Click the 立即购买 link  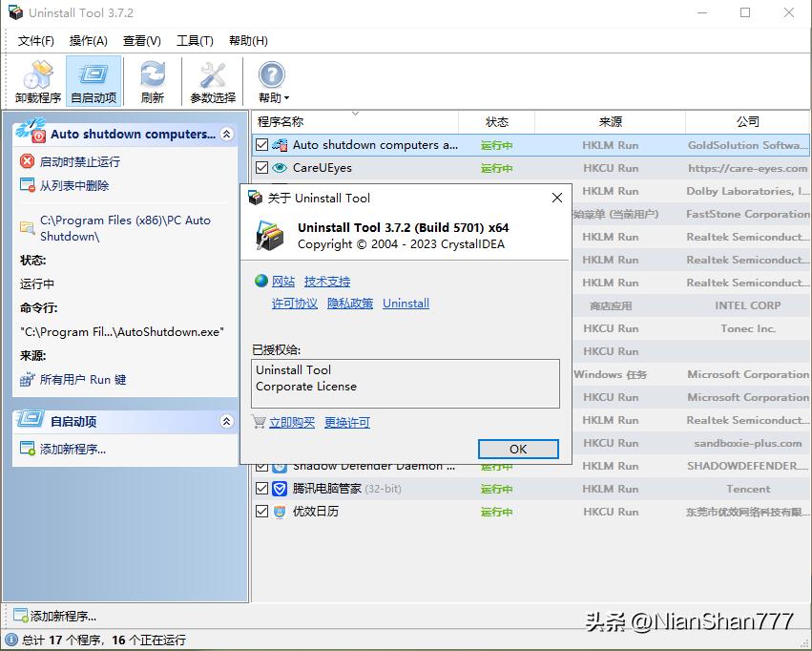click(292, 423)
